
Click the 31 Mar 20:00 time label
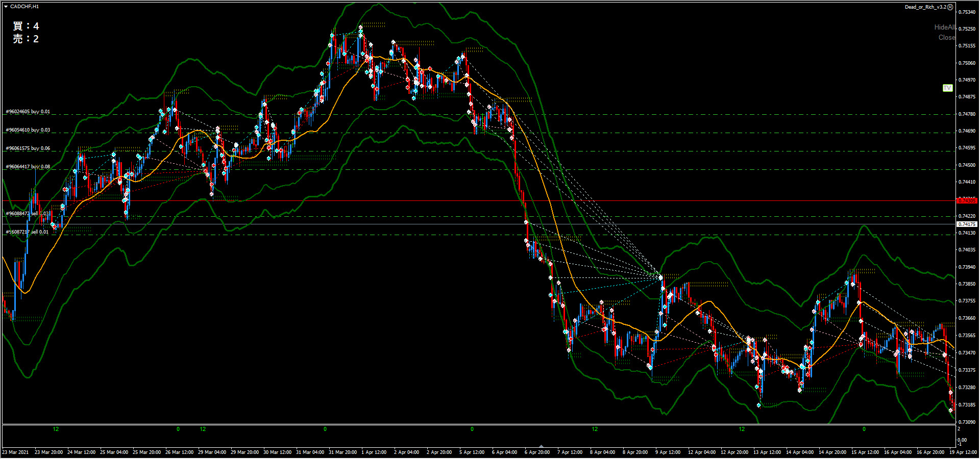(x=342, y=452)
